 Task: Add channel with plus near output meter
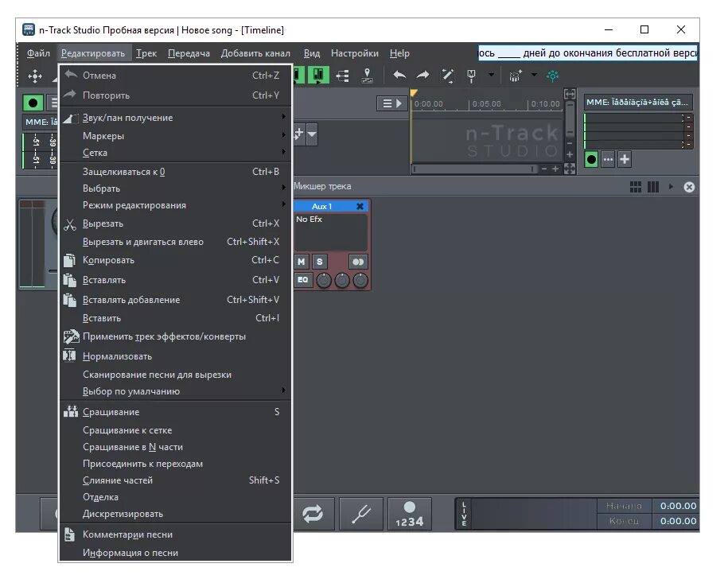tap(625, 160)
